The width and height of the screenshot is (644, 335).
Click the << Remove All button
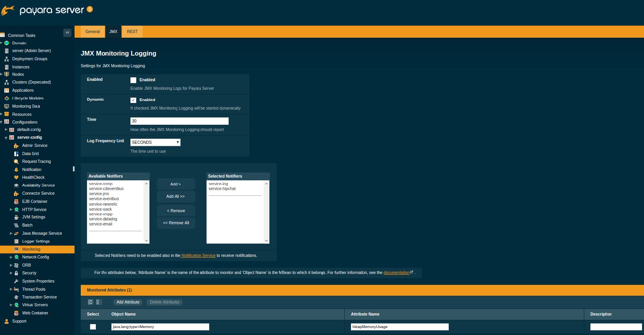tap(176, 223)
